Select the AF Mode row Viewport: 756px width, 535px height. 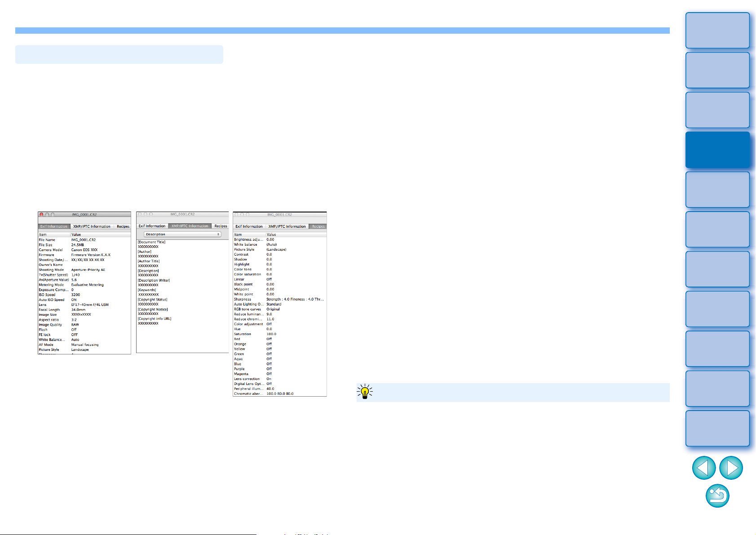[84, 345]
